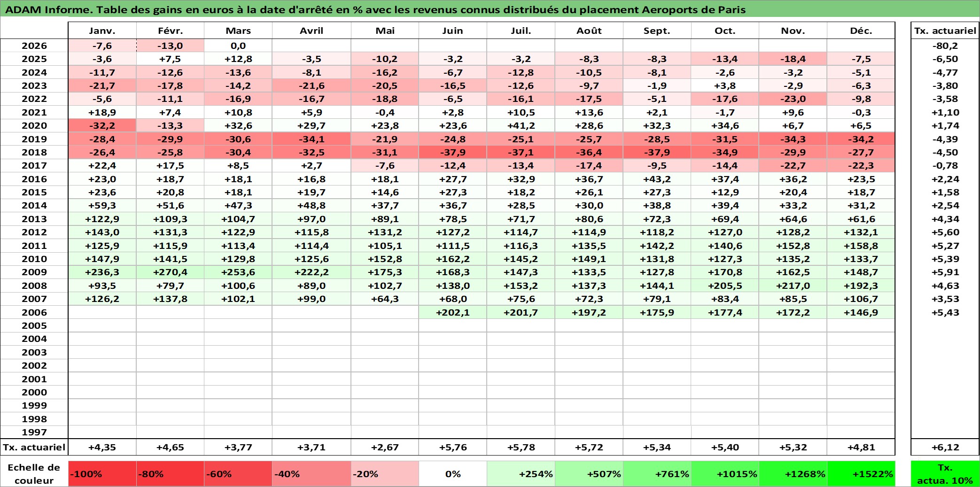
Task: Click the 2026 year row label
Action: coord(34,46)
